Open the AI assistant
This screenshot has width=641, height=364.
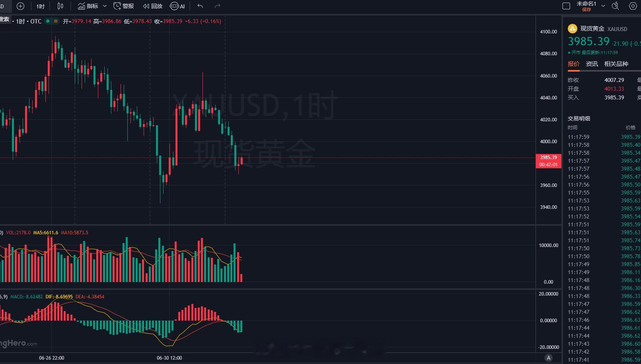177,6
